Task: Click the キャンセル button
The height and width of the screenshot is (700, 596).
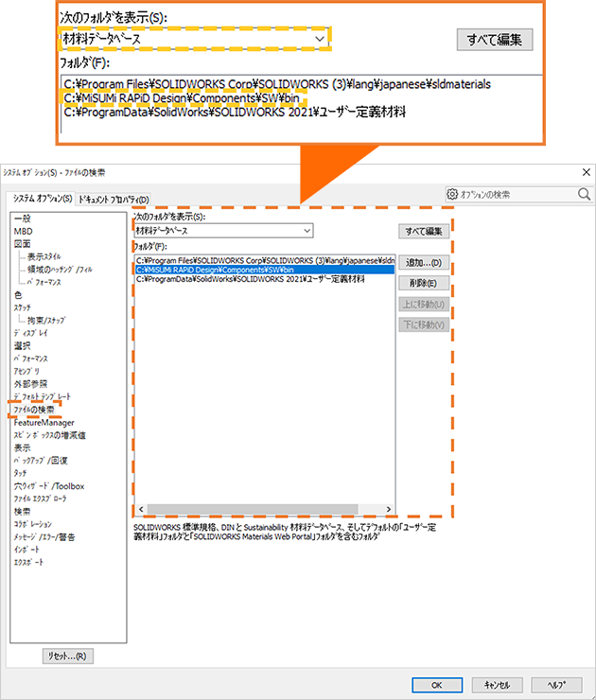Action: [497, 684]
